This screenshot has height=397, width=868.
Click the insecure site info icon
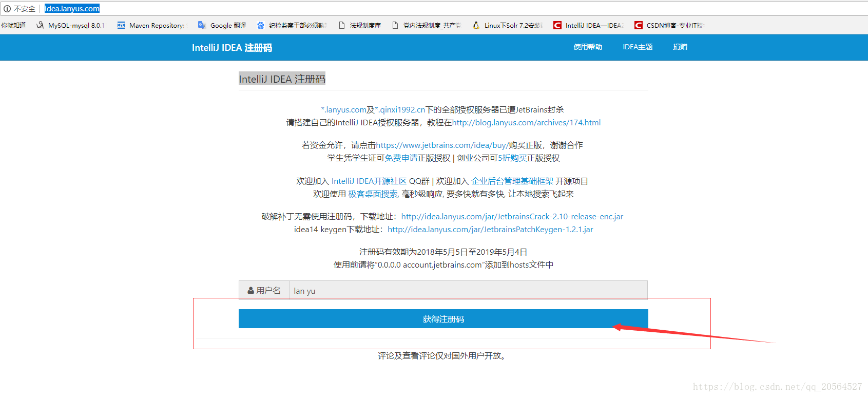7,9
